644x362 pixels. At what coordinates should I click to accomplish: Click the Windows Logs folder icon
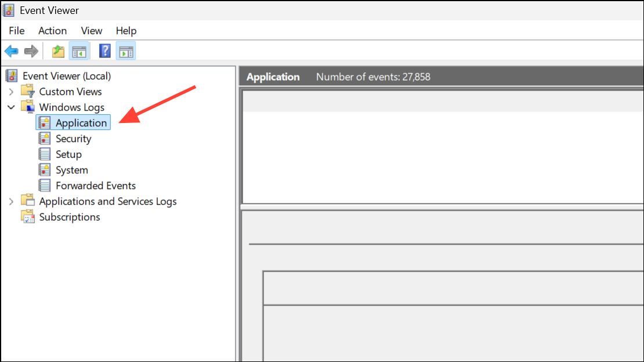(28, 106)
